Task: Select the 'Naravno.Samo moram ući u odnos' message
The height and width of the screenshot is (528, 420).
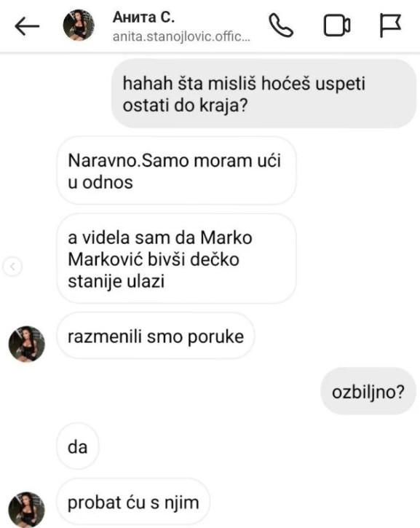Action: click(x=177, y=170)
